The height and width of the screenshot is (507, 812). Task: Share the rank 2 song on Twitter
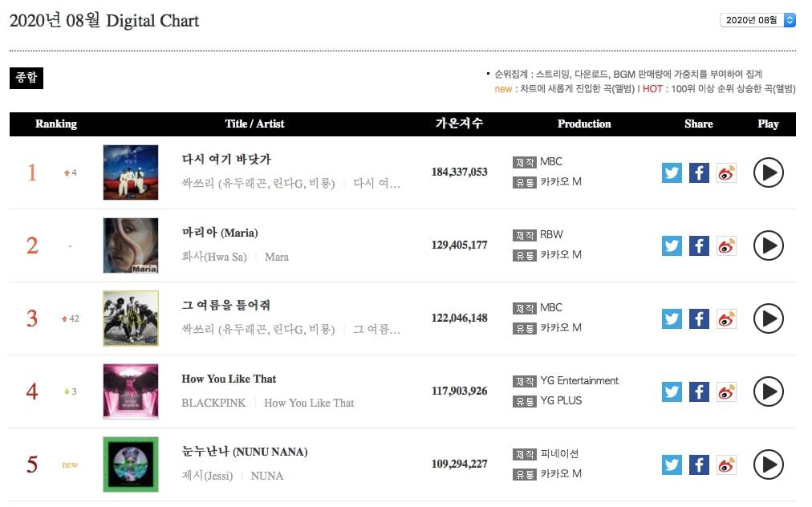point(672,245)
